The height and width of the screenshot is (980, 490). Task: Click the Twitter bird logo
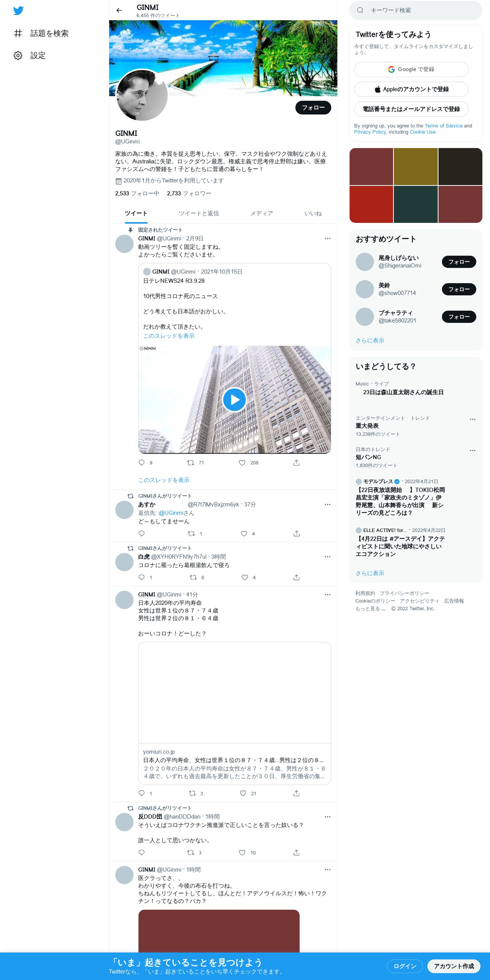18,11
